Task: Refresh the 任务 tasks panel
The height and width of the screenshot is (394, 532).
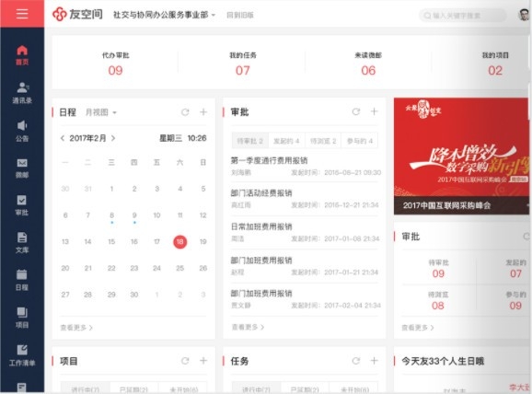Action: tap(355, 361)
